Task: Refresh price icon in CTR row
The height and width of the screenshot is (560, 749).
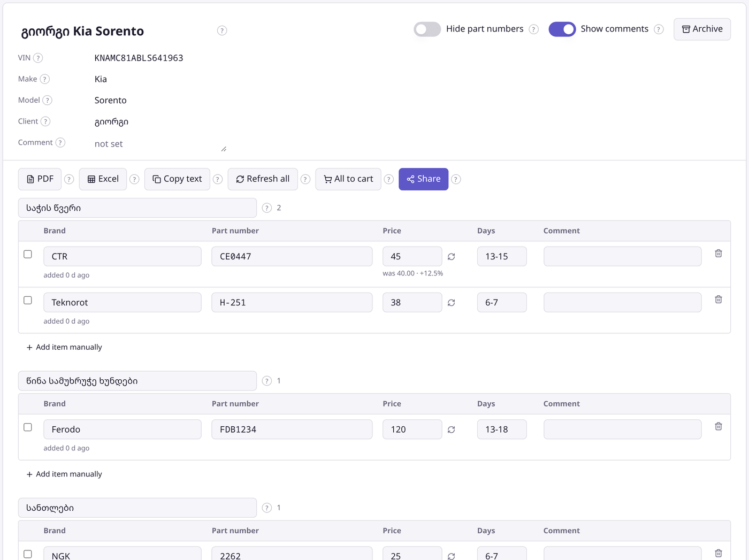Action: coord(452,257)
